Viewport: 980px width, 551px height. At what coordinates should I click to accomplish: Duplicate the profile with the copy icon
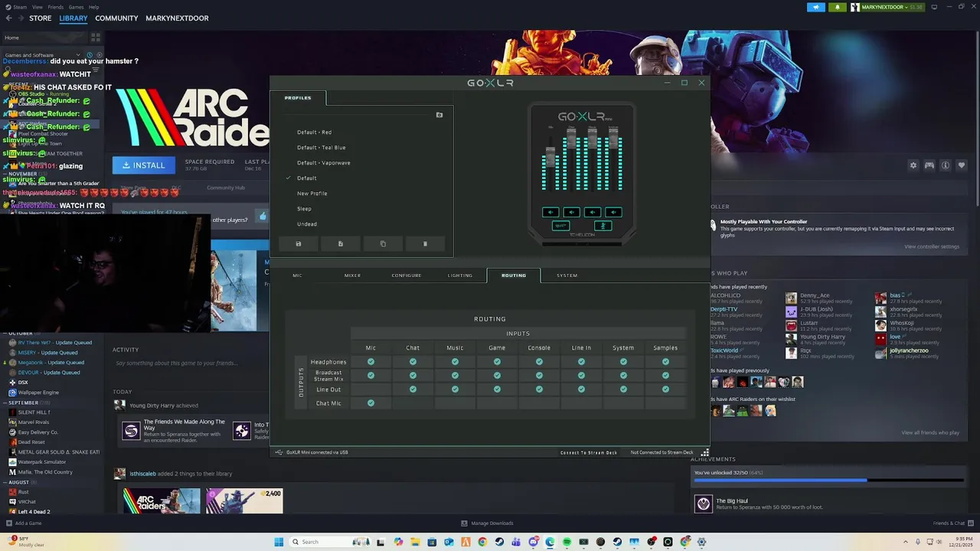[x=383, y=244]
